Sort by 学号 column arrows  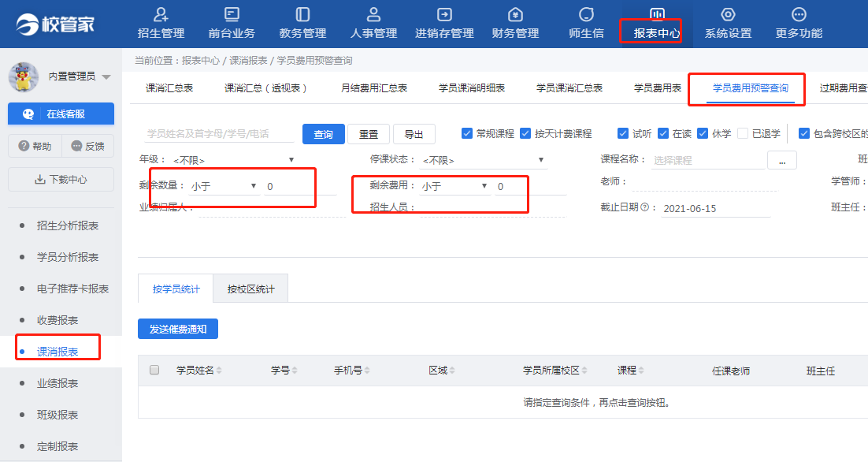click(x=295, y=371)
